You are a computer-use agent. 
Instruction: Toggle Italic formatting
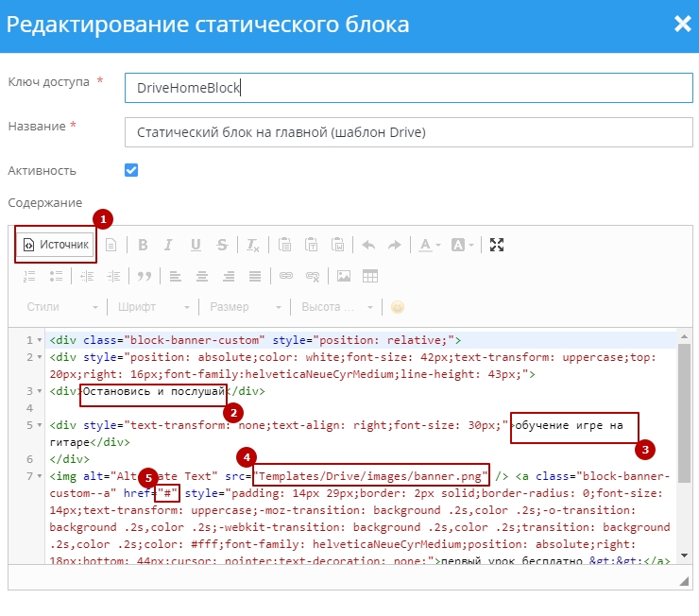point(168,245)
